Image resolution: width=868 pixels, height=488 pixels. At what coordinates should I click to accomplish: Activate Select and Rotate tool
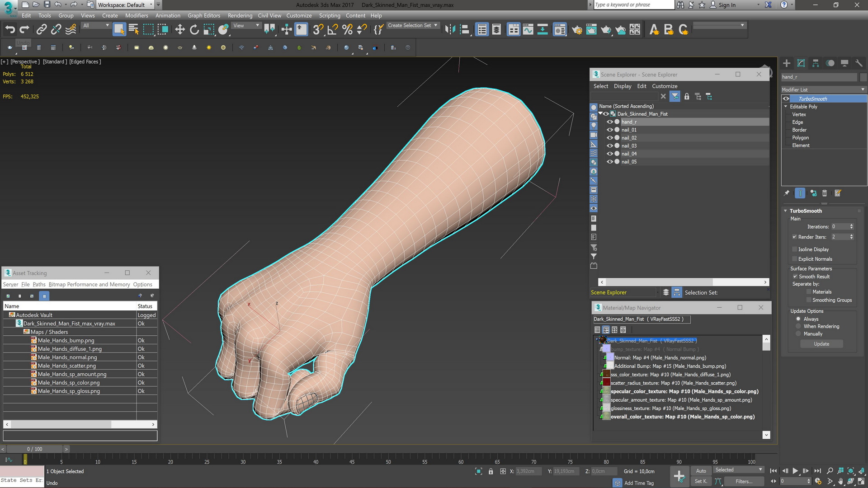(x=194, y=29)
